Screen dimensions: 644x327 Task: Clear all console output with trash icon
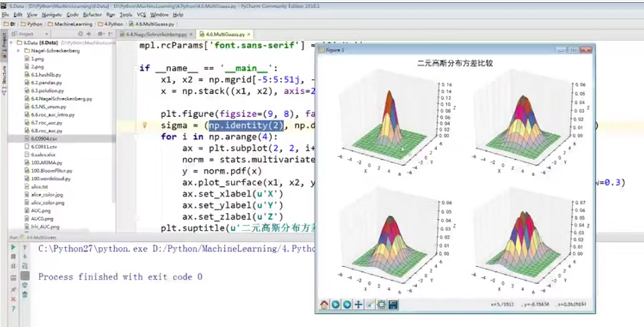point(25,294)
